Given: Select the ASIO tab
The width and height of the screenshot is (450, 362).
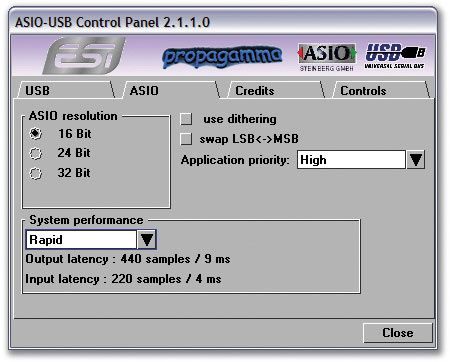Looking at the screenshot, I should pos(171,90).
